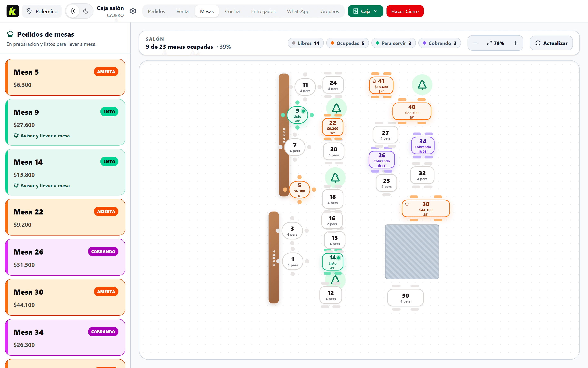Select round table 5 on floor plan
This screenshot has width=588, height=368.
299,190
